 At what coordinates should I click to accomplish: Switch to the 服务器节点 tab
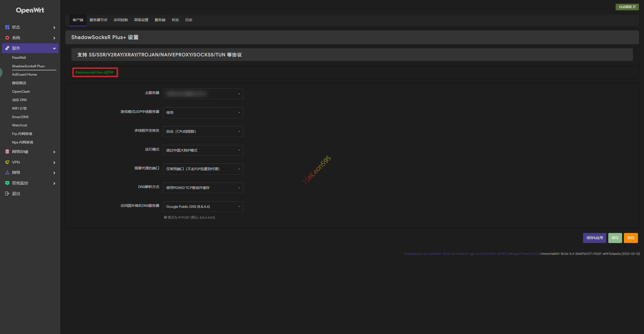(x=98, y=20)
